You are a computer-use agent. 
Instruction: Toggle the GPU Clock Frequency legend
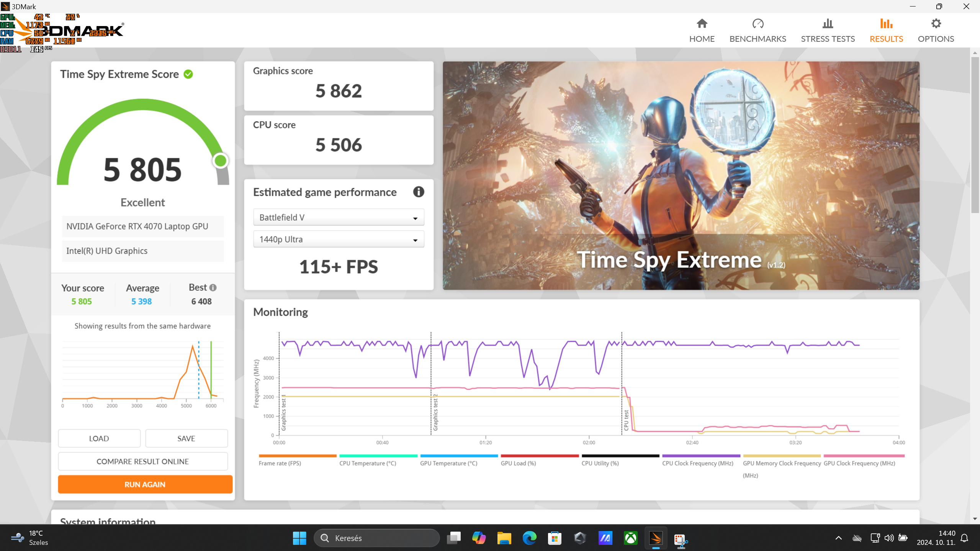click(x=864, y=460)
